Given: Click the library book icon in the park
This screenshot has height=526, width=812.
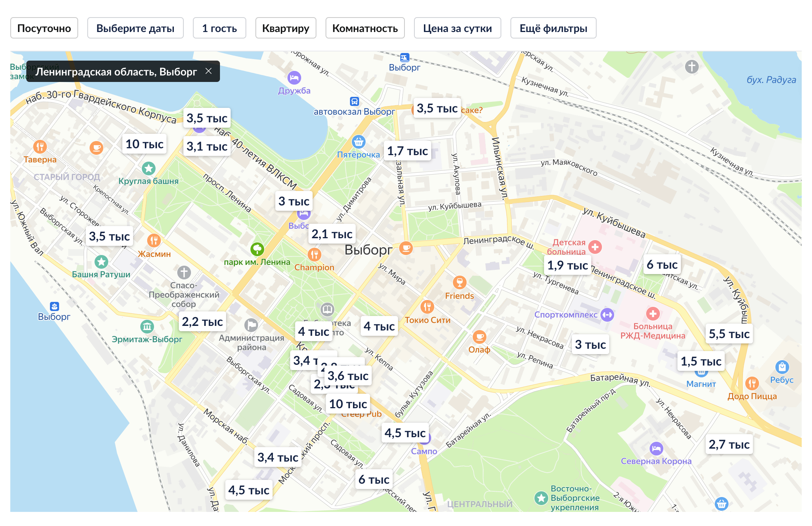Looking at the screenshot, I should 327,310.
